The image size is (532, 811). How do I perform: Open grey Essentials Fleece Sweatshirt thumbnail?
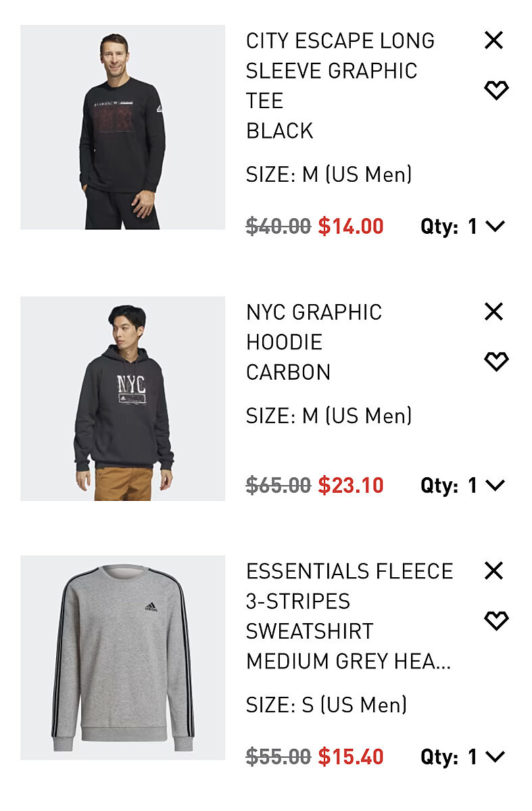click(x=122, y=658)
